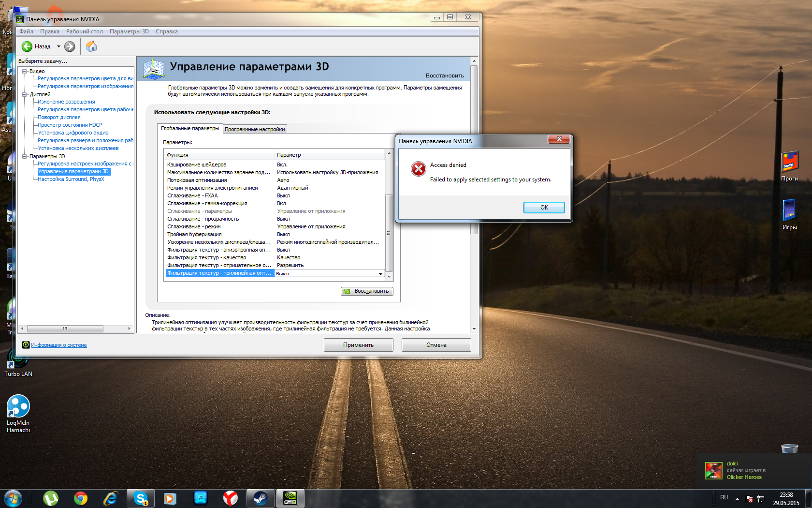The height and width of the screenshot is (508, 812).
Task: Open the LogMeIn Hamachi desktop shortcut
Action: [18, 414]
